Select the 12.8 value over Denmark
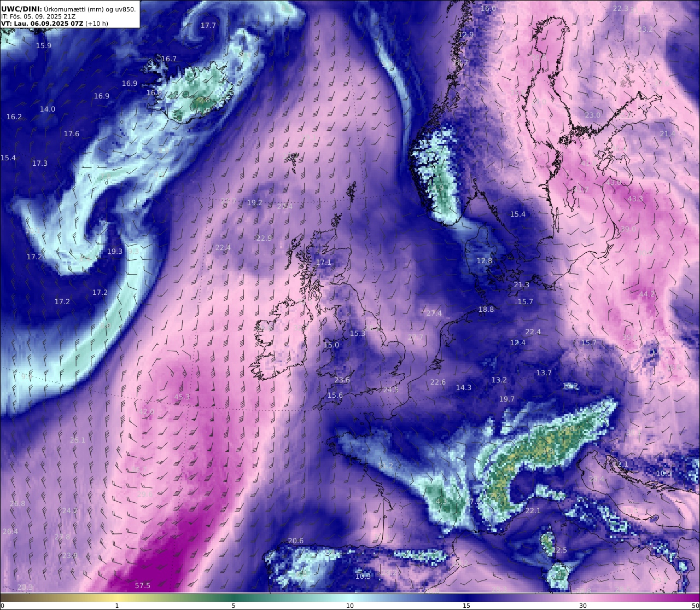700x610 pixels. click(x=485, y=261)
